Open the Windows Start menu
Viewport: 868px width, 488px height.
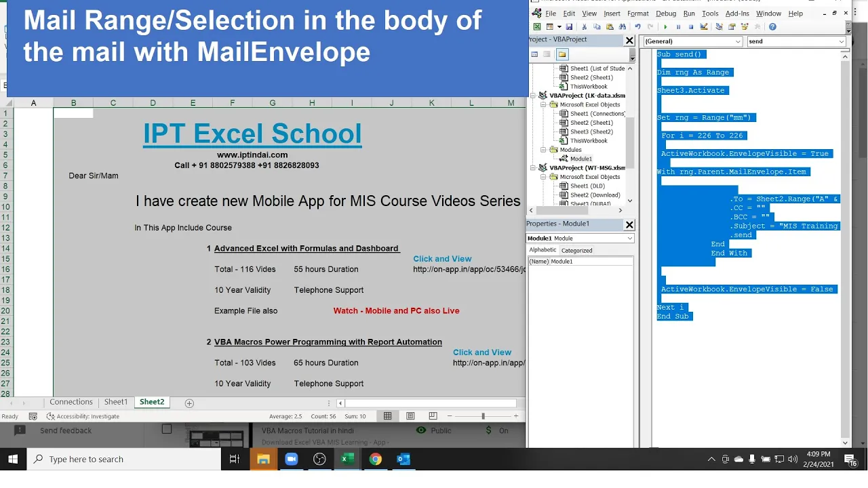click(x=13, y=459)
